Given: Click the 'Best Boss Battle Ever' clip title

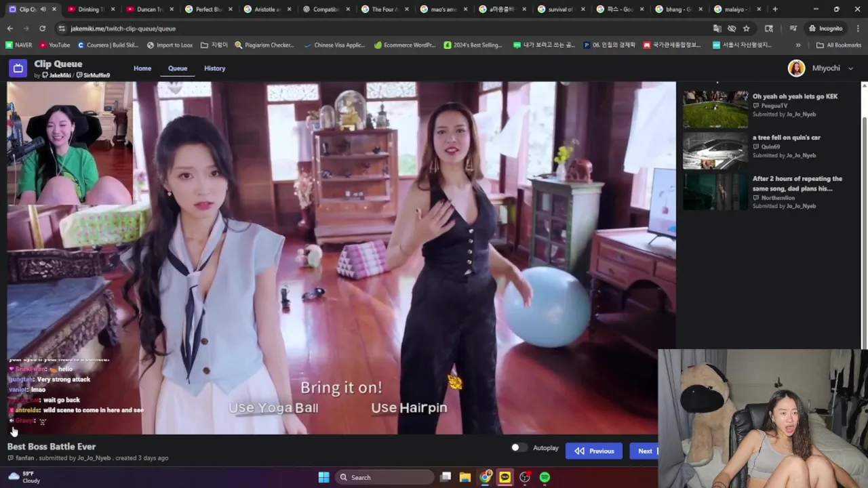Looking at the screenshot, I should point(52,447).
